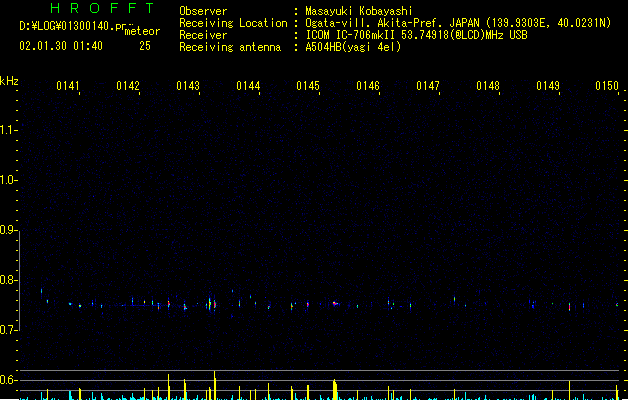Click the 1.0 frequency axis label
Screen dimensions: 629x400
pyautogui.click(x=8, y=180)
